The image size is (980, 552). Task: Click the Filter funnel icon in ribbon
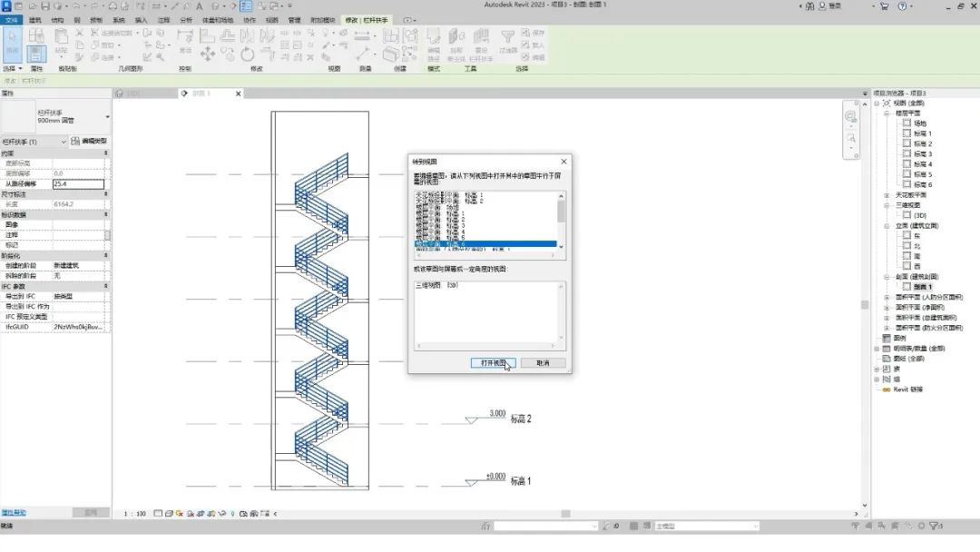508,37
